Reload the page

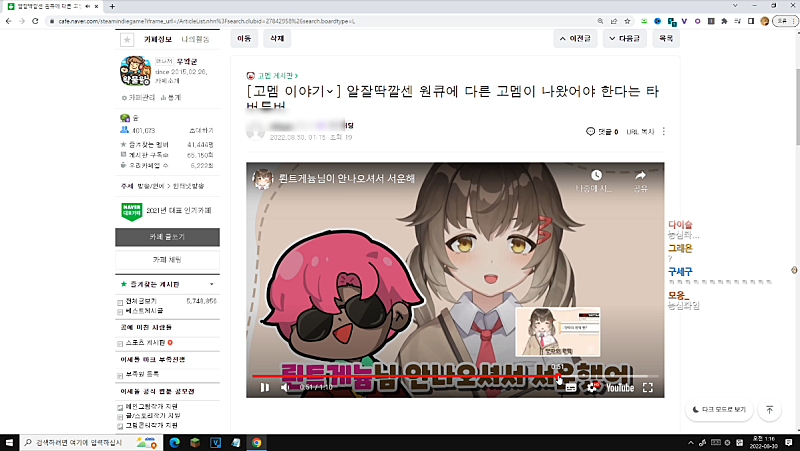(35, 21)
